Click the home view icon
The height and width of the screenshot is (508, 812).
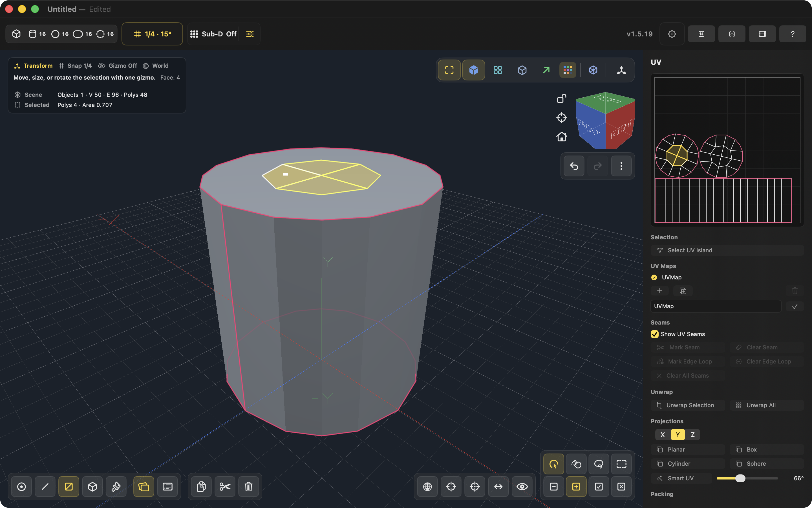pyautogui.click(x=561, y=137)
